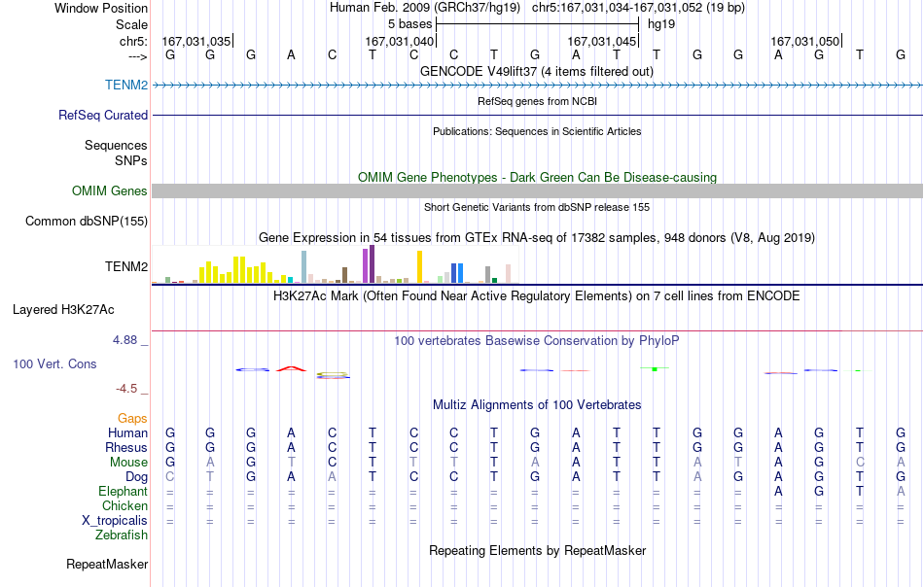
Task: Click the Multiz Alignments of 100 Vertebrates title
Action: 537,404
